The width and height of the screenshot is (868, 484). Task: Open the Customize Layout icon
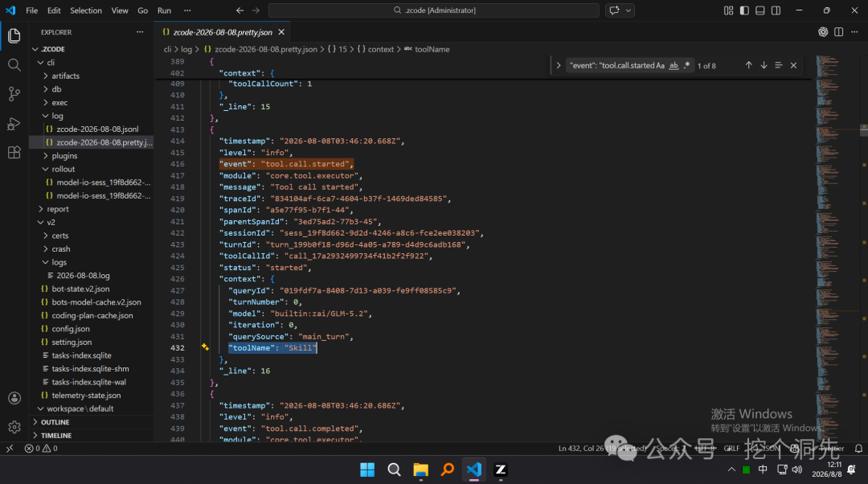[x=728, y=10]
